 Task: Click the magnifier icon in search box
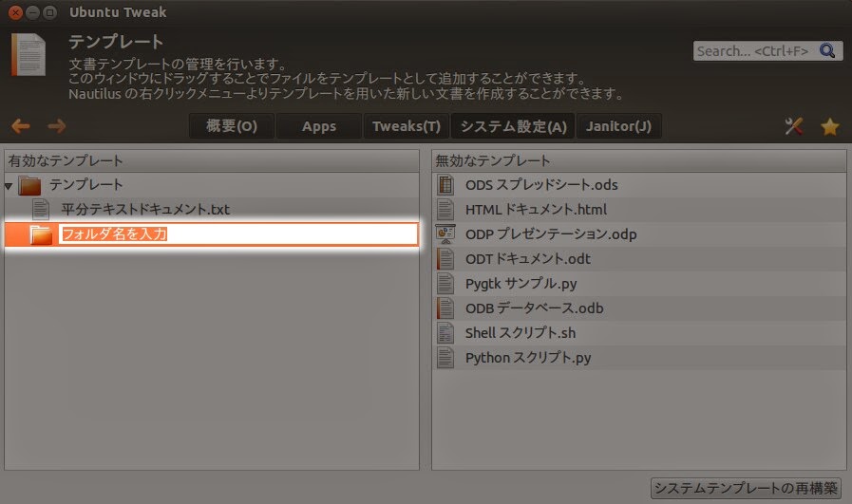point(827,50)
